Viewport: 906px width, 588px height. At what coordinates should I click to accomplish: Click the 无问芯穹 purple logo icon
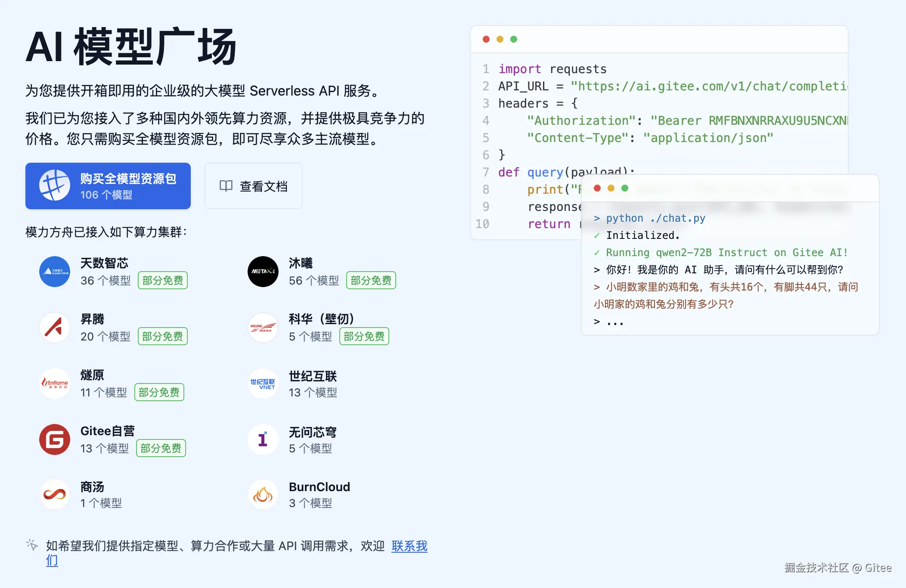pos(263,439)
